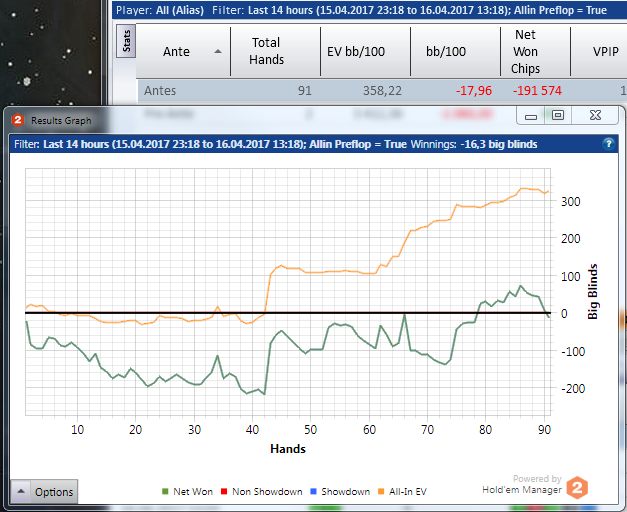Expand options using the up arrow
The height and width of the screenshot is (512, 627).
click(21, 492)
